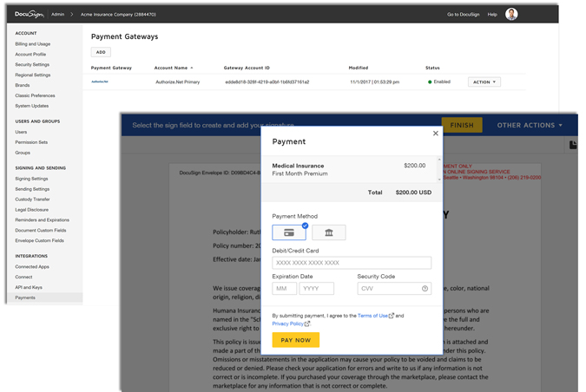
Task: Click the Authorize.Net gateway logo
Action: pos(100,82)
